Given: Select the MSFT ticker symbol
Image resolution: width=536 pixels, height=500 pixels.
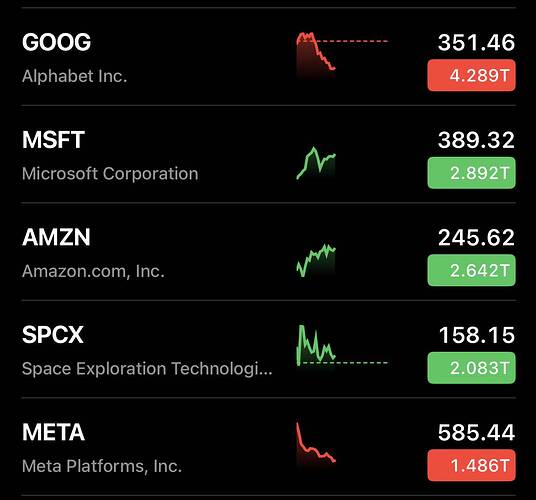Looking at the screenshot, I should coord(53,140).
